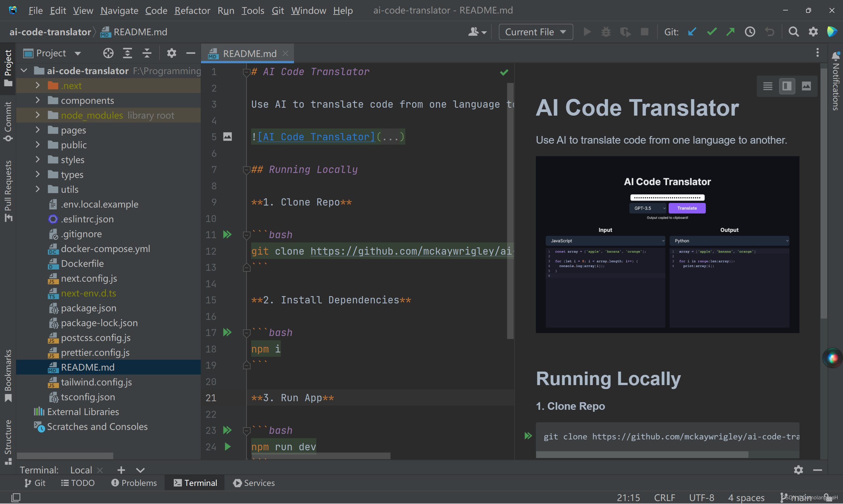Screen dimensions: 843x504
Task: Open Current File run configuration dropdown
Action: [536, 32]
